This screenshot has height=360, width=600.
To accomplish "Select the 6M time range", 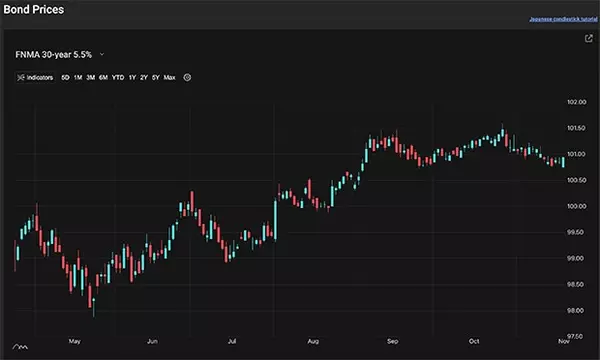I will [103, 77].
